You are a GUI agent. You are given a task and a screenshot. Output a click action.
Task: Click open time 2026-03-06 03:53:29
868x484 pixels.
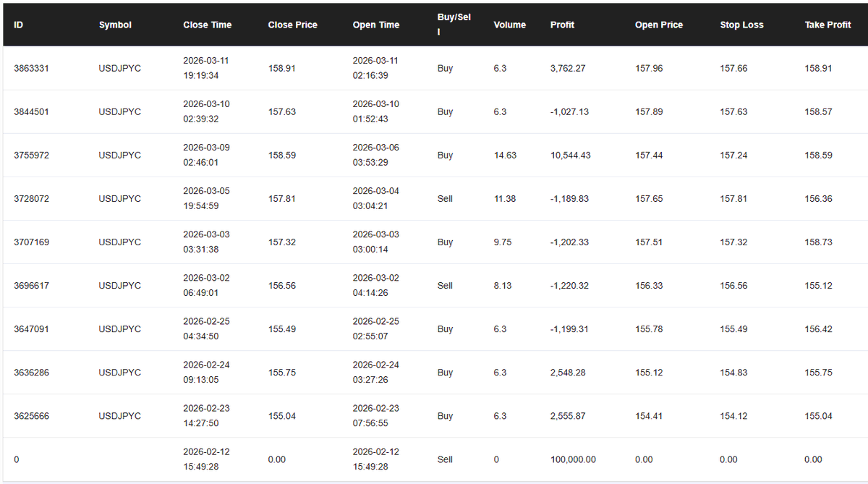376,155
